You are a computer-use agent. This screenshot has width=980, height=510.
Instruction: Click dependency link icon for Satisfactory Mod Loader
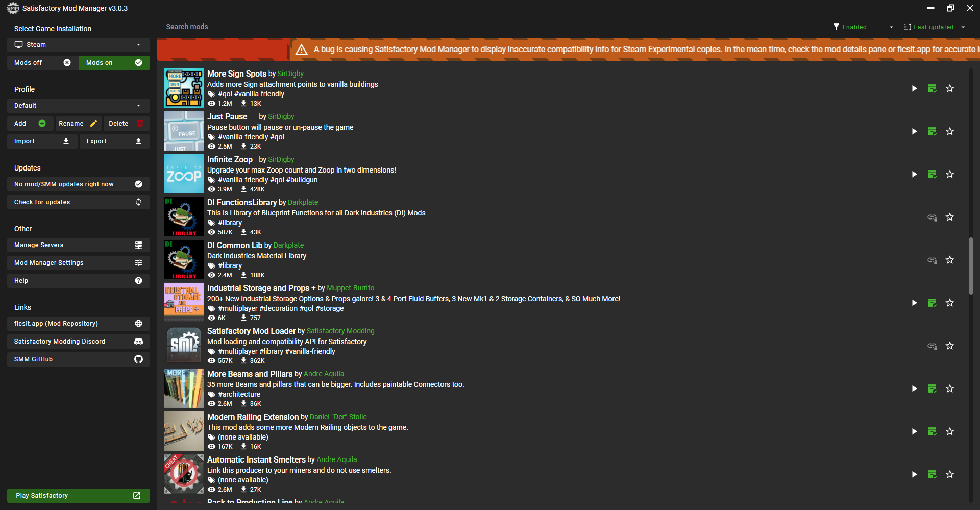tap(932, 346)
